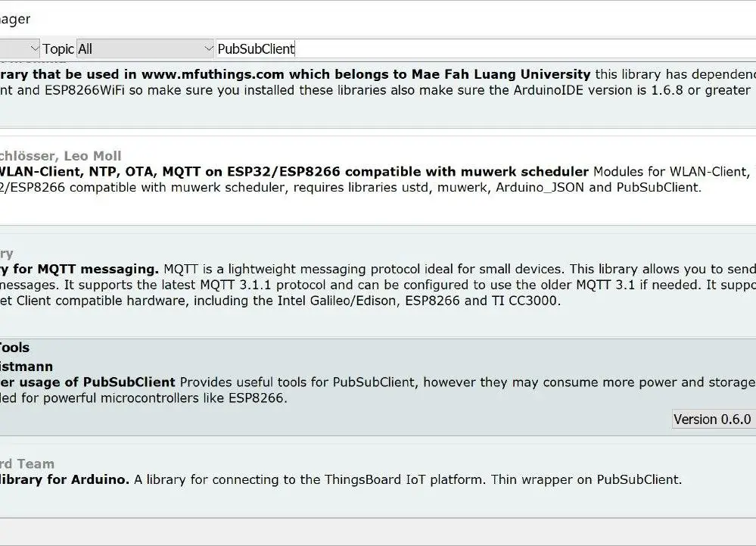The width and height of the screenshot is (756, 546).
Task: Click the text 'usage of PubSubClient'
Action: coord(98,382)
